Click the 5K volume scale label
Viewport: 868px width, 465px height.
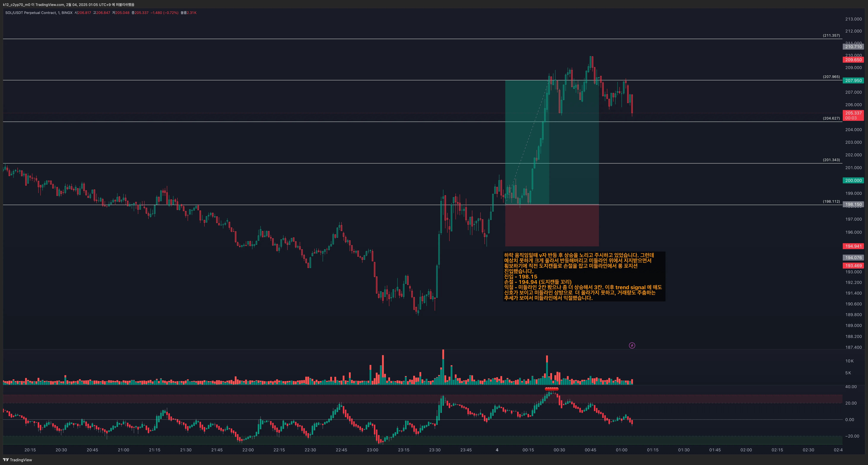848,373
